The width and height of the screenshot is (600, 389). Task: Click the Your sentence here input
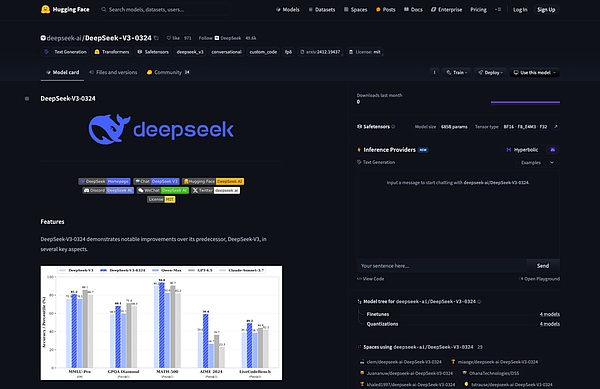click(442, 266)
